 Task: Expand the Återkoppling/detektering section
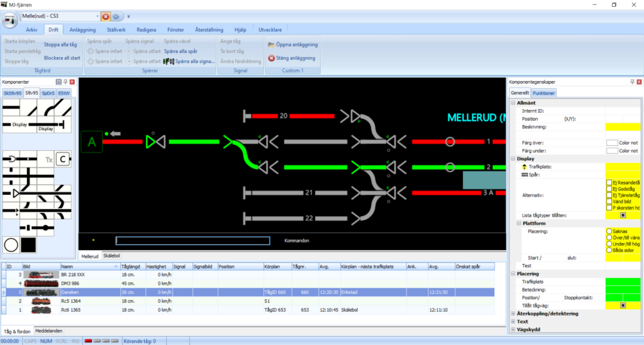coord(513,313)
